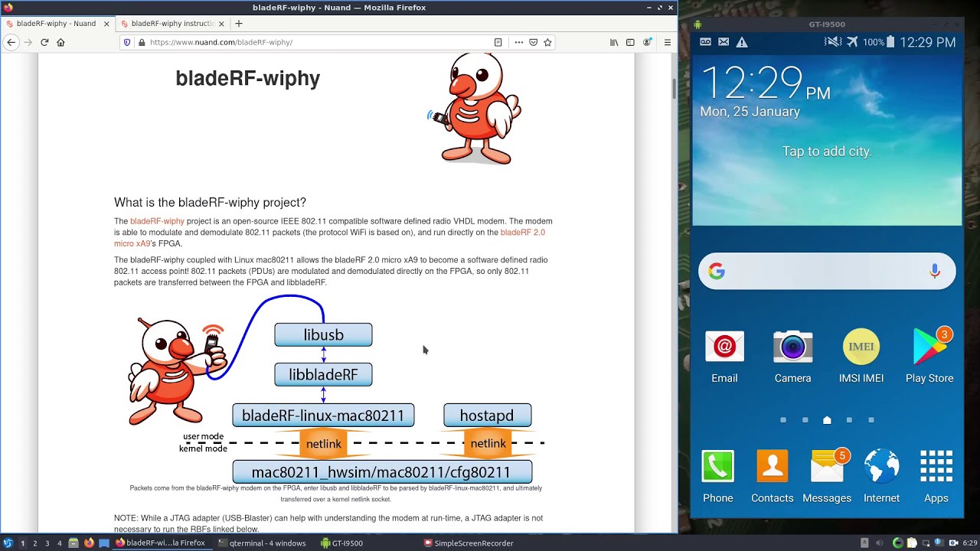Screen dimensions: 980x551
Task: Switch to qterminal in the taskbar
Action: point(261,543)
